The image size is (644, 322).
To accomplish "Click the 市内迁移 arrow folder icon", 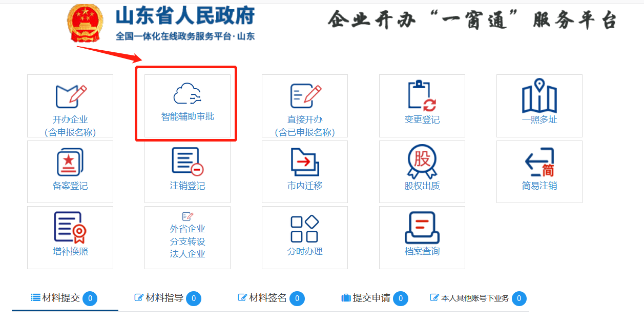I will point(305,163).
